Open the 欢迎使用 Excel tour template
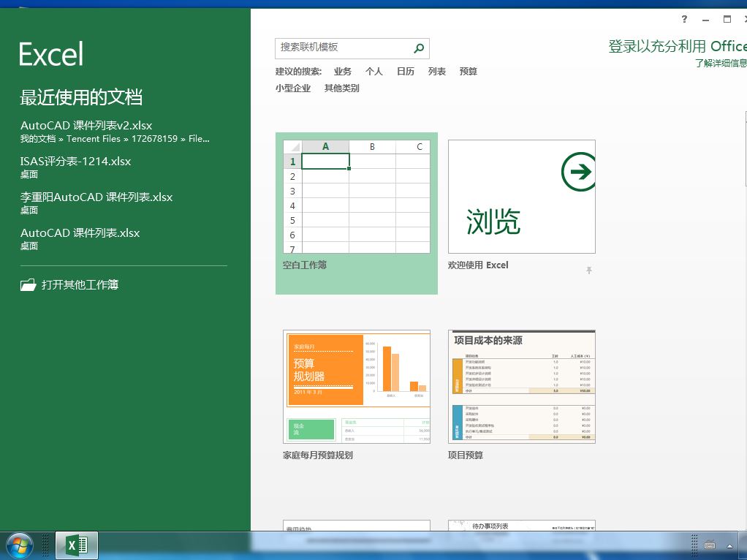Viewport: 747px width, 560px height. (x=522, y=197)
